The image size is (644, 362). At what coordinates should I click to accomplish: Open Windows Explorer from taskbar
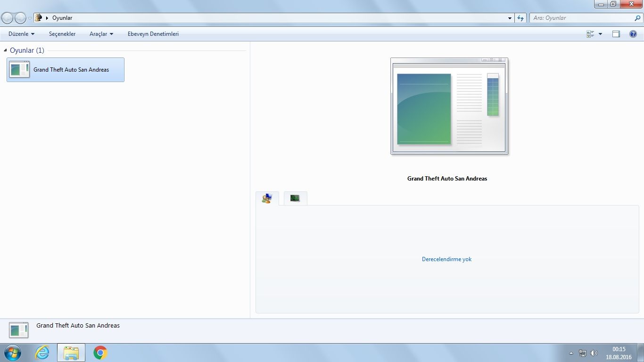click(x=71, y=353)
